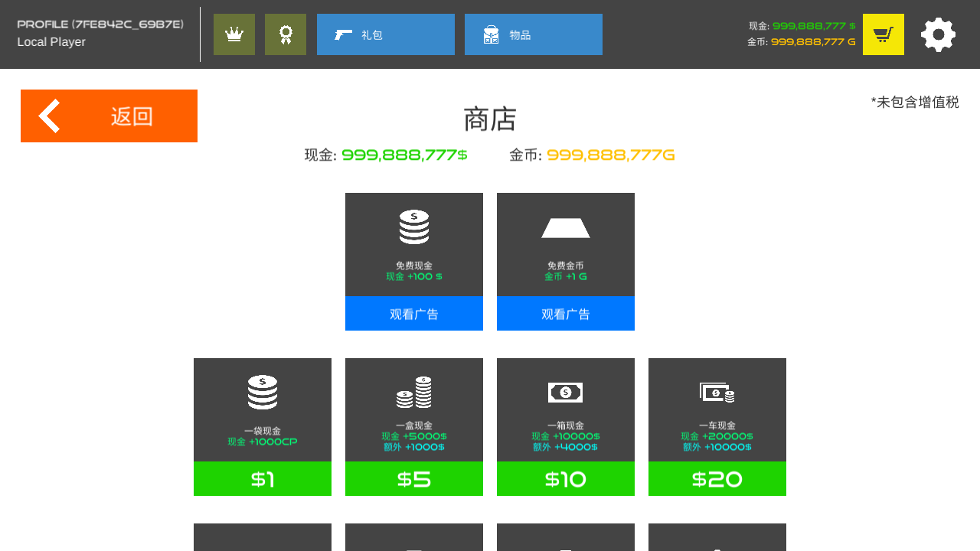Viewport: 980px width, 551px height.
Task: Open the 物品 items menu
Action: [533, 34]
